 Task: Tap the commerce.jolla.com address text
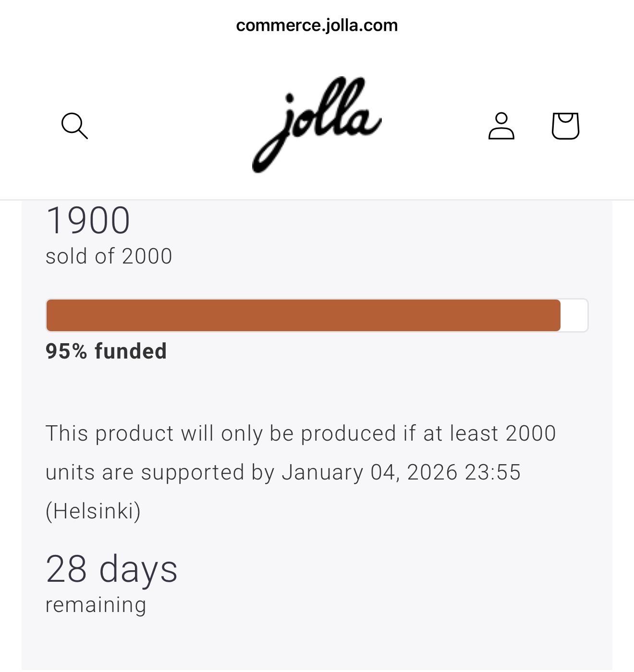317,25
